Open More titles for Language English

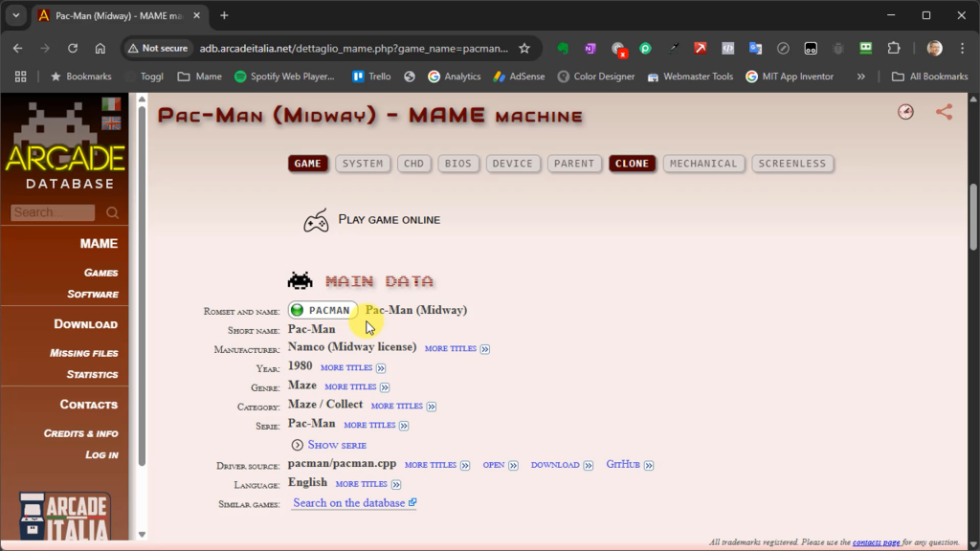(368, 484)
